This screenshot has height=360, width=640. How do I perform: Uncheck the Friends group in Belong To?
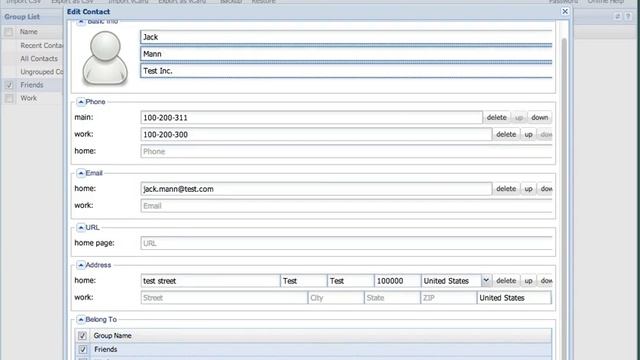pyautogui.click(x=82, y=349)
